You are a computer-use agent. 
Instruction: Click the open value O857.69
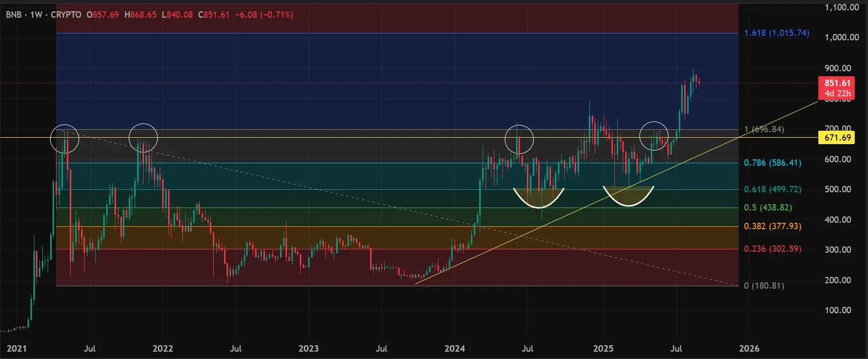103,15
